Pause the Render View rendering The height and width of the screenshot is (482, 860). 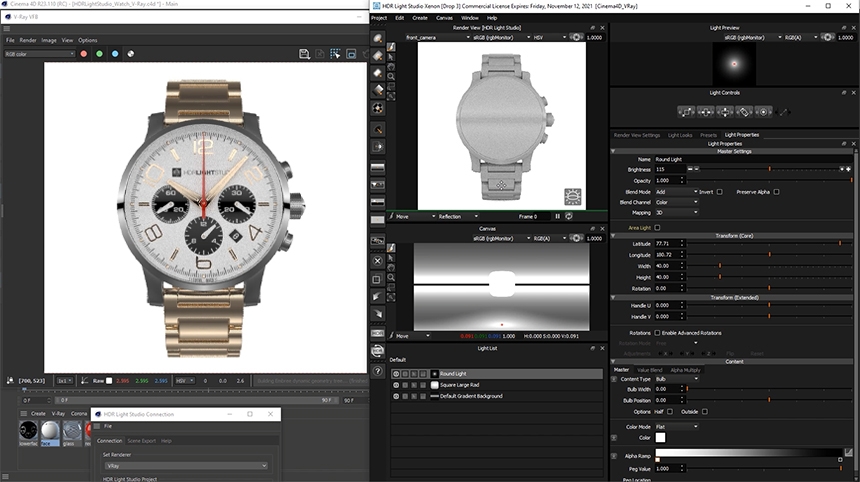(x=557, y=216)
